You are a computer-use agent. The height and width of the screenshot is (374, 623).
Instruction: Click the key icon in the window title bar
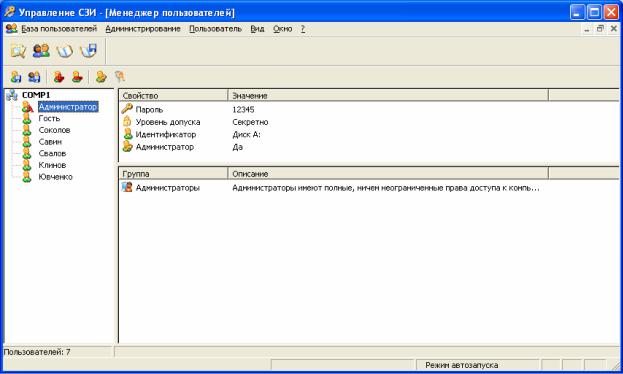click(9, 12)
